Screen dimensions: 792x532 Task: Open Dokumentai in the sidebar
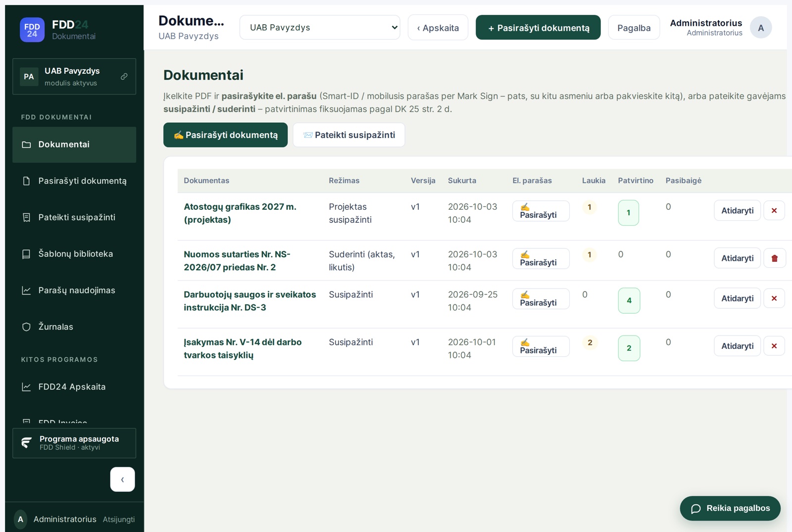click(x=74, y=145)
